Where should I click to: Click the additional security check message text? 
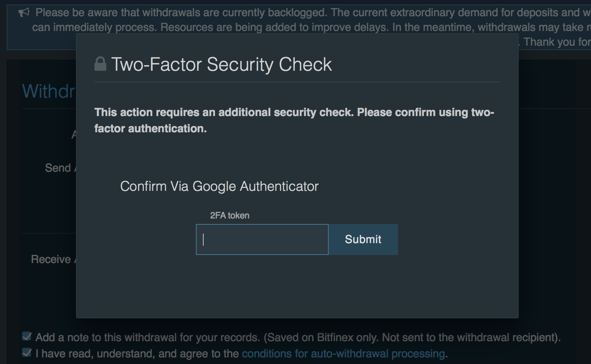(x=294, y=120)
